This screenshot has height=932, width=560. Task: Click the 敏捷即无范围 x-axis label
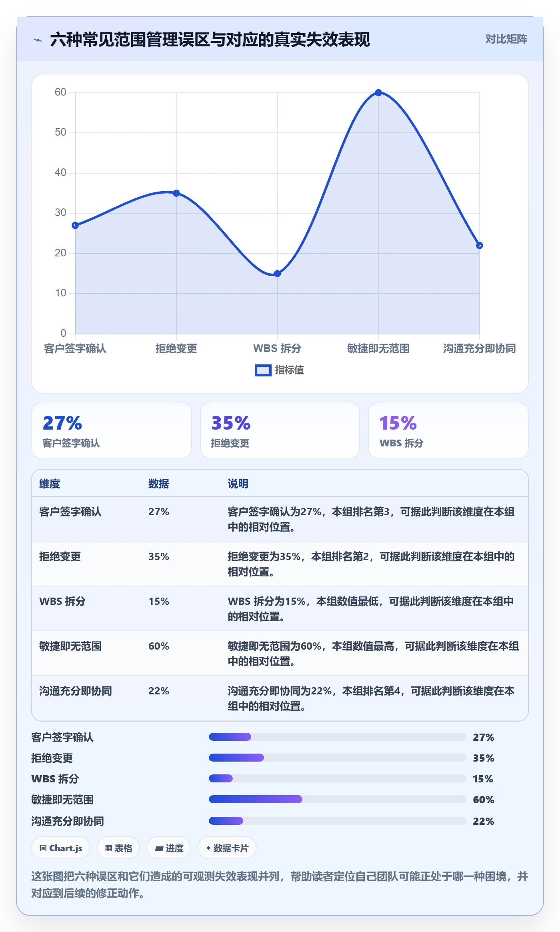pyautogui.click(x=378, y=348)
